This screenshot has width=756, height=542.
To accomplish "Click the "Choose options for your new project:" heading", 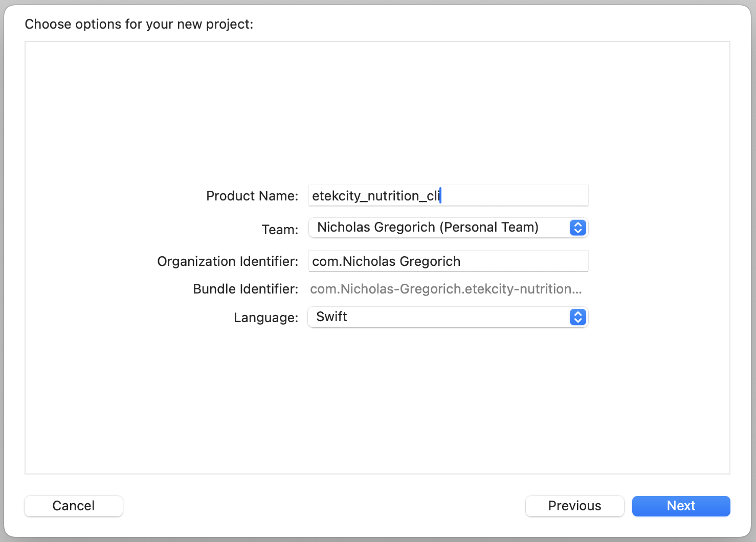I will click(139, 24).
